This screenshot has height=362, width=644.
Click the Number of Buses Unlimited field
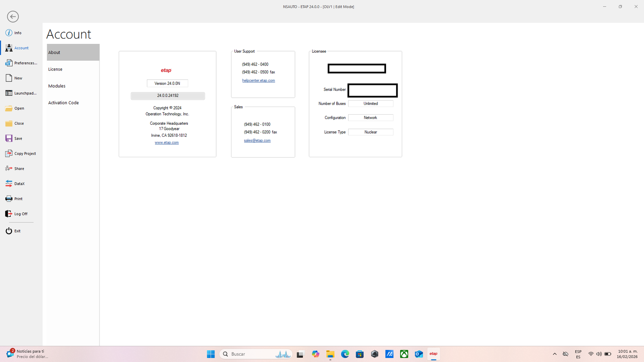click(x=371, y=103)
